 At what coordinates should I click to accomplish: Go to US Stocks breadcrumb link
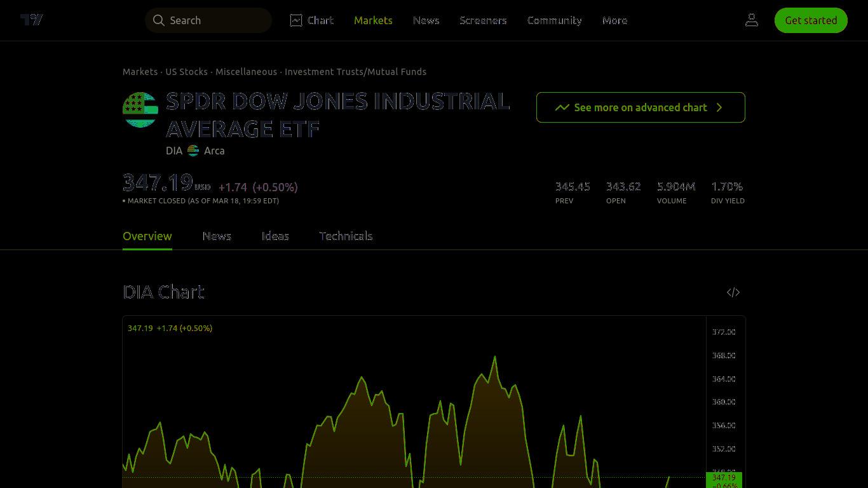pos(187,72)
